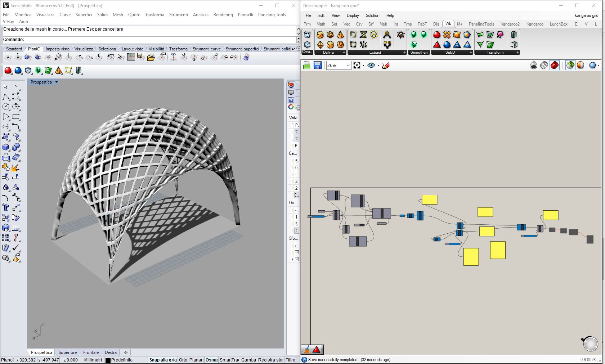
Task: Select the red Catmull-Clark subdivision icon in SubD
Action: coord(437,35)
